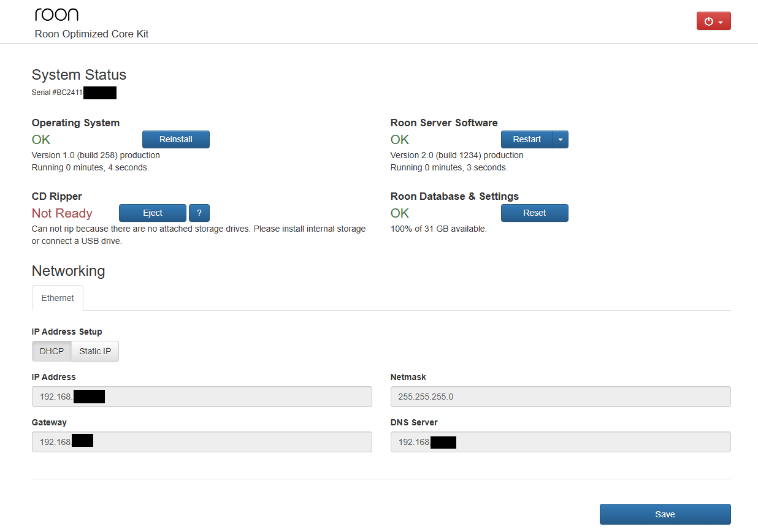This screenshot has height=532, width=758.
Task: Select DHCP for IP address setup
Action: click(x=52, y=351)
